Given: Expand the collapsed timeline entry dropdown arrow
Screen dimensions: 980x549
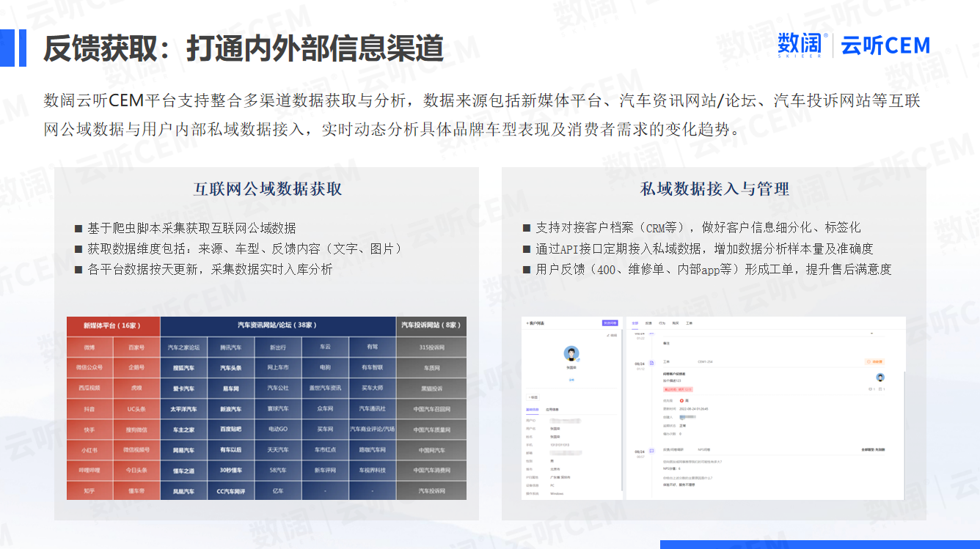Looking at the screenshot, I should (x=871, y=334).
